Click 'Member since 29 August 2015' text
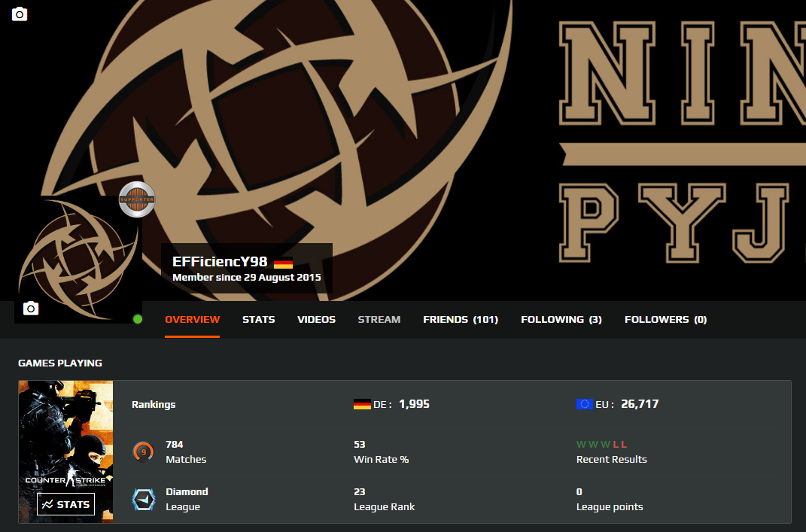The height and width of the screenshot is (532, 806). point(247,278)
